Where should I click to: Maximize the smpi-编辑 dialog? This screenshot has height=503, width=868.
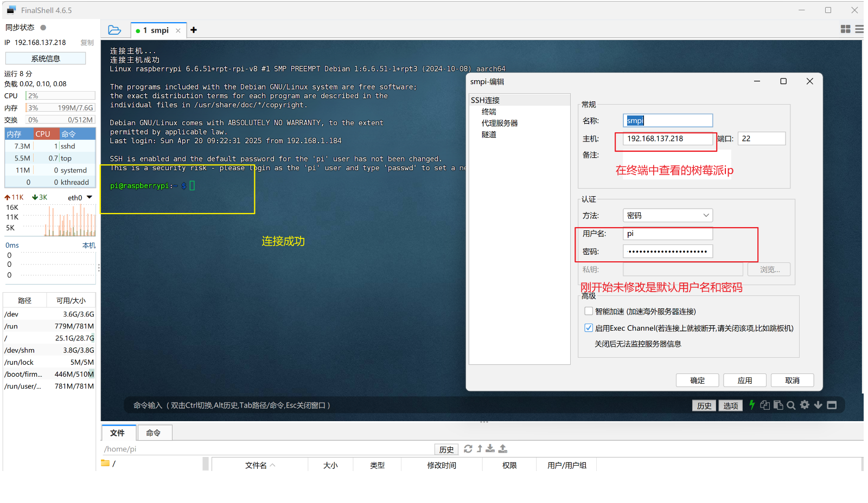pos(783,81)
